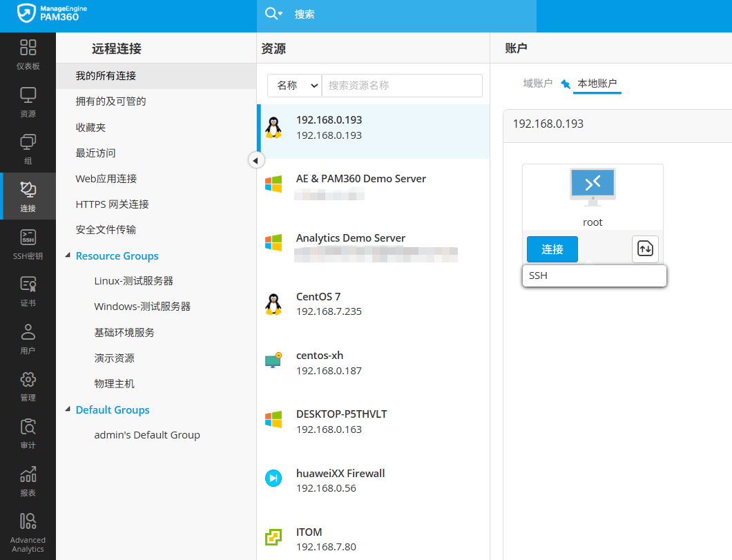Click the remote session monitor icon above root
Viewport: 732px width, 560px height.
(x=593, y=186)
